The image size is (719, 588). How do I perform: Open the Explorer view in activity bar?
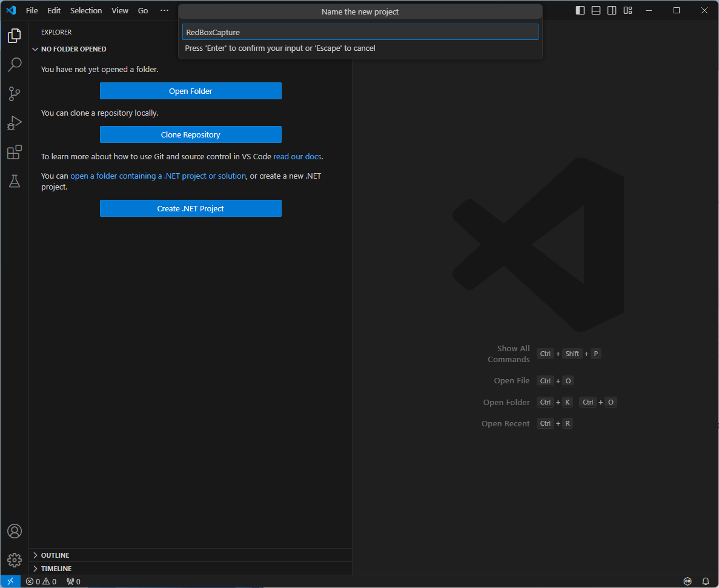tap(14, 35)
